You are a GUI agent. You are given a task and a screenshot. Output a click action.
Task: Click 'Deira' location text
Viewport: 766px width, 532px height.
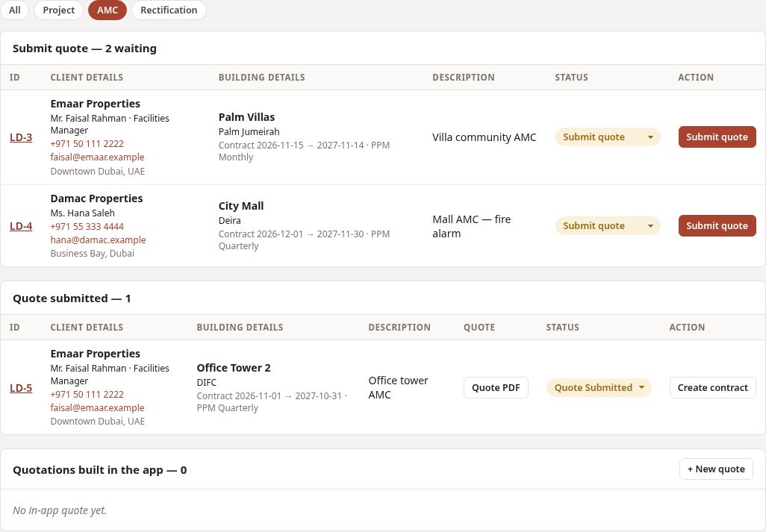pyautogui.click(x=230, y=221)
